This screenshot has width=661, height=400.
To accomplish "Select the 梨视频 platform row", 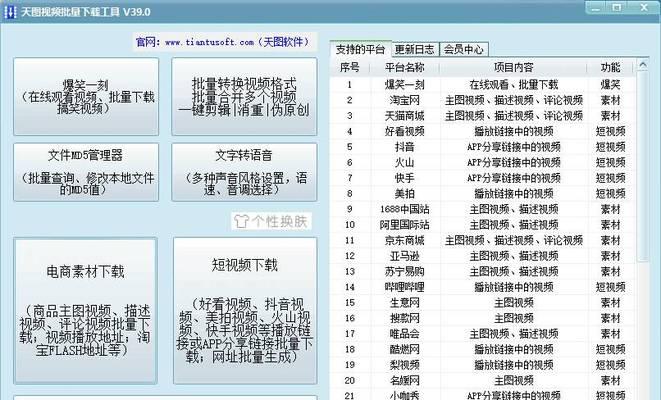I will point(483,365).
